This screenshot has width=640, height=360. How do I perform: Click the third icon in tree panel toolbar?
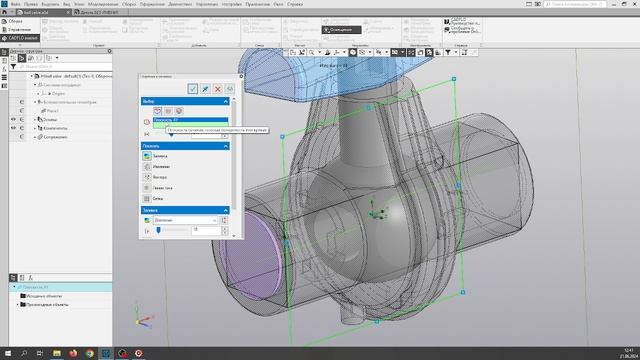click(31, 58)
